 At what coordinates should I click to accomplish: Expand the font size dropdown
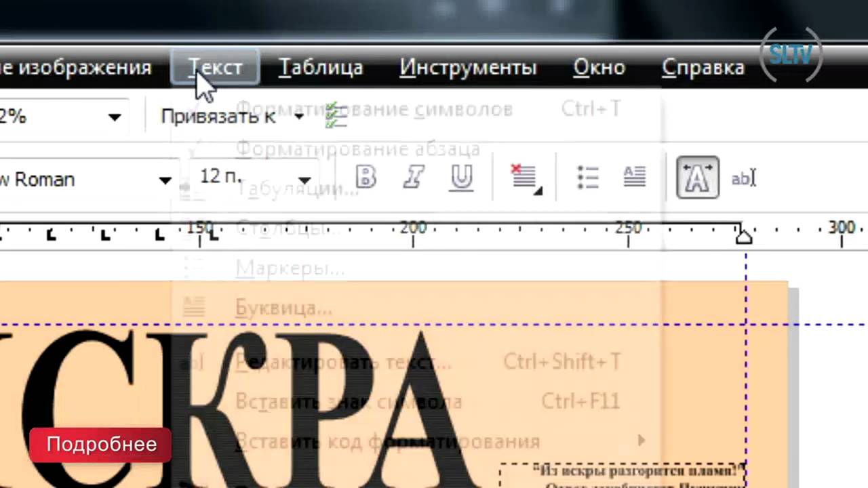[x=304, y=180]
